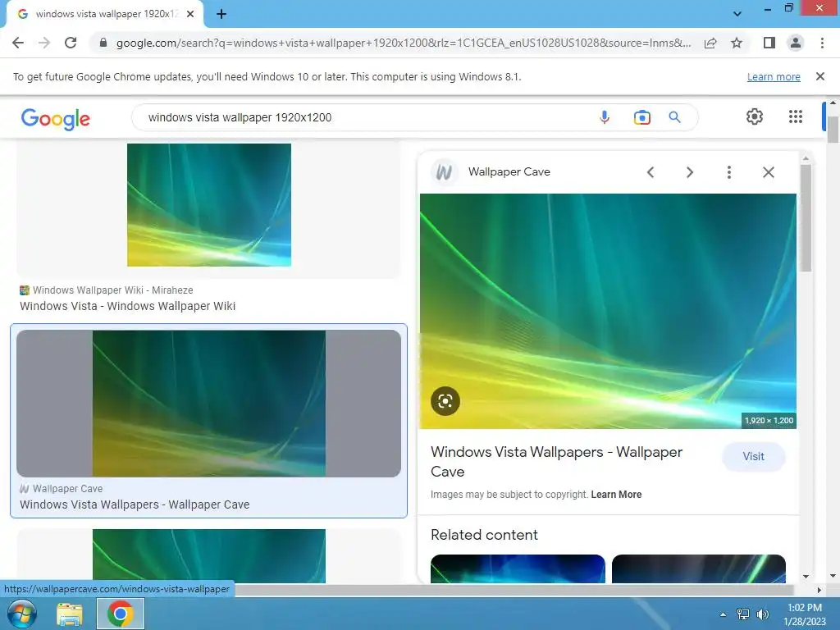Image resolution: width=840 pixels, height=630 pixels.
Task: Click the horizontal scrollbar right arrow
Action: pyautogui.click(x=819, y=590)
